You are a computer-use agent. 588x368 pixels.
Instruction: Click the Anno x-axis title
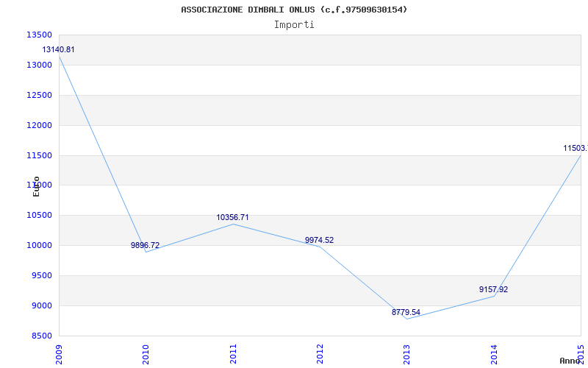pyautogui.click(x=569, y=361)
